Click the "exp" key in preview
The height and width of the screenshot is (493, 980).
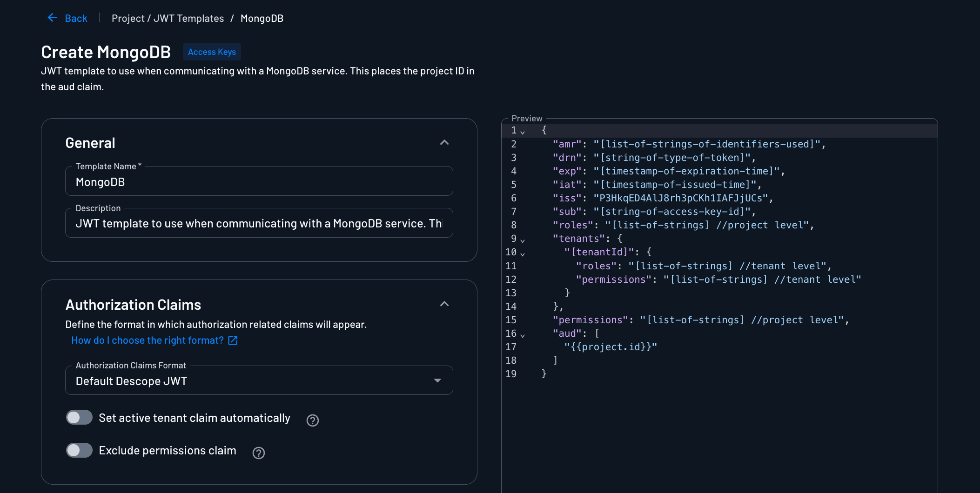567,171
